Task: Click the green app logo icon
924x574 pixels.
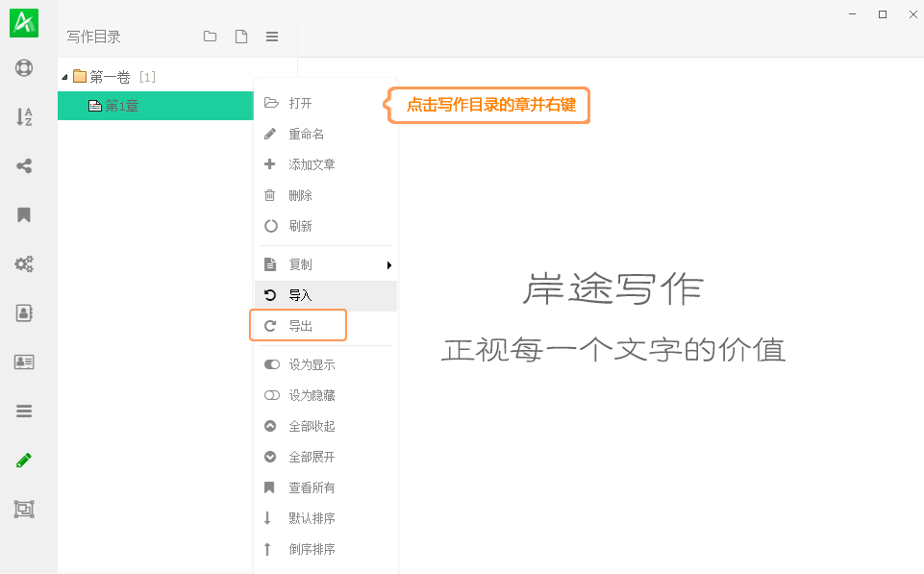Action: point(24,23)
